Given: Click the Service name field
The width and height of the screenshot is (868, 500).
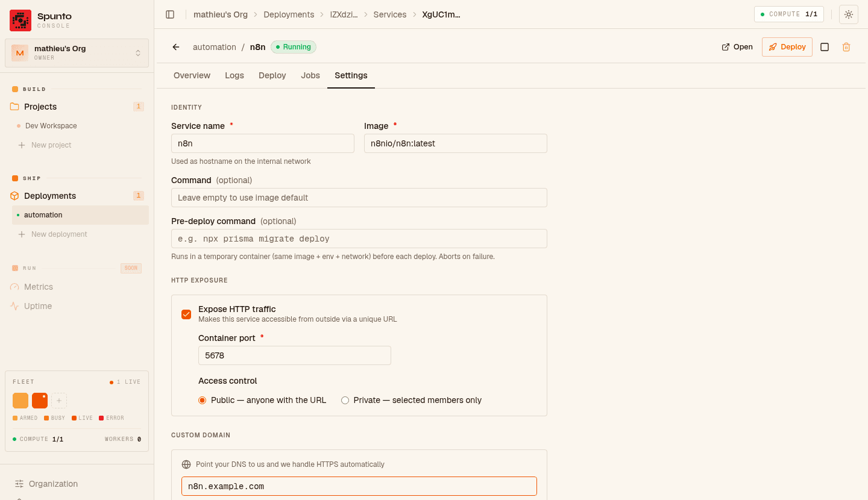Looking at the screenshot, I should (x=263, y=143).
